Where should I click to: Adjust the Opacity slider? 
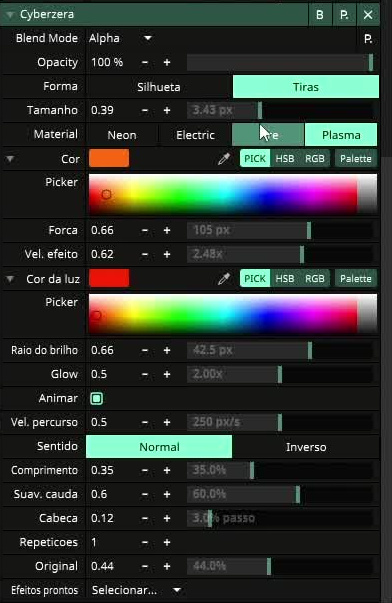280,62
